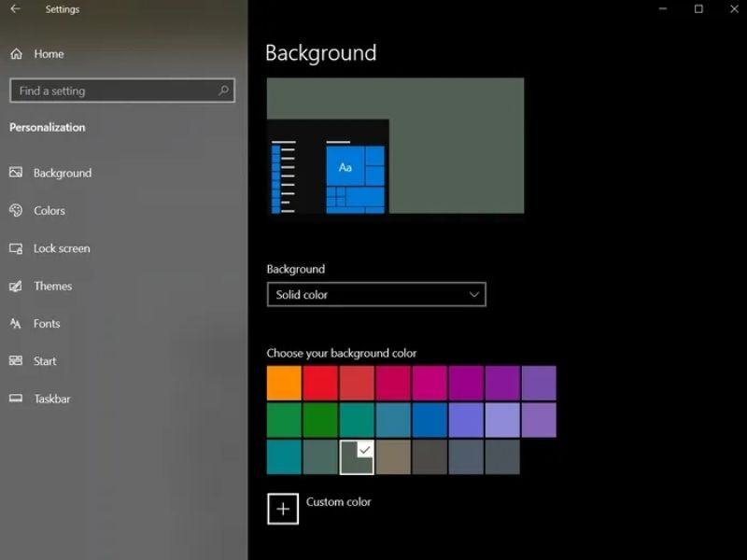The image size is (747, 560).
Task: Select the bright red swatch
Action: (x=320, y=383)
